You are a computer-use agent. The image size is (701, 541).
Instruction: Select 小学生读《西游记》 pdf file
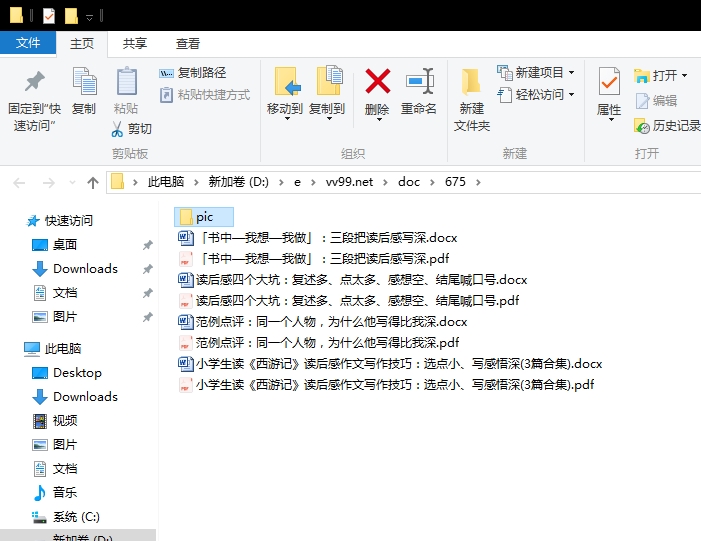tap(386, 385)
